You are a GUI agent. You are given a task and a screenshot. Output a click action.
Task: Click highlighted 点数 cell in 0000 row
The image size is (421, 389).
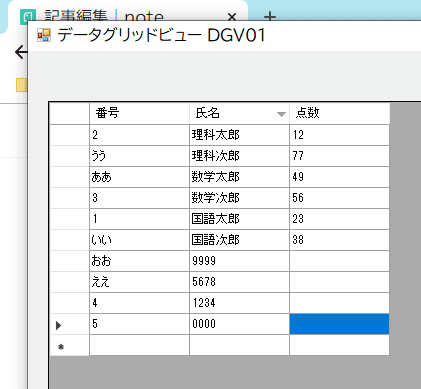click(339, 324)
